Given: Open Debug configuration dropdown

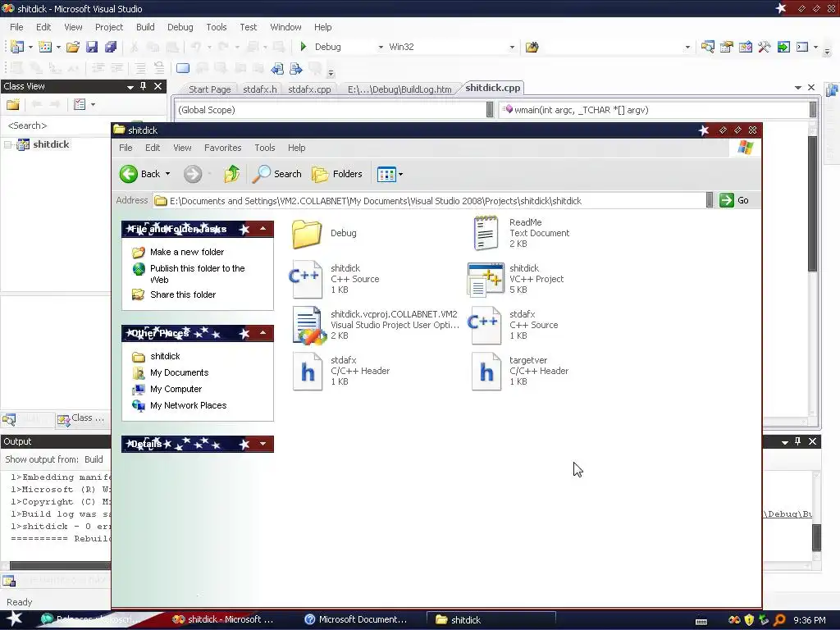Looking at the screenshot, I should coord(381,47).
